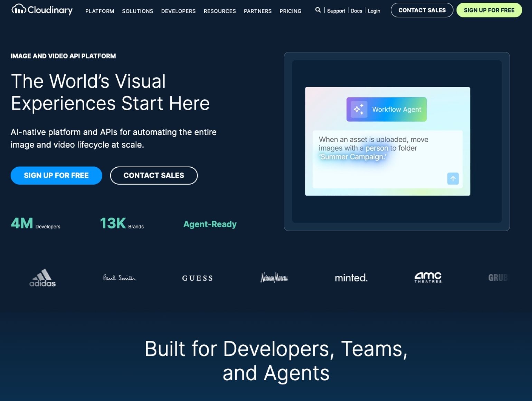The height and width of the screenshot is (401, 532).
Task: Click Contact Sales in the header
Action: 422,10
